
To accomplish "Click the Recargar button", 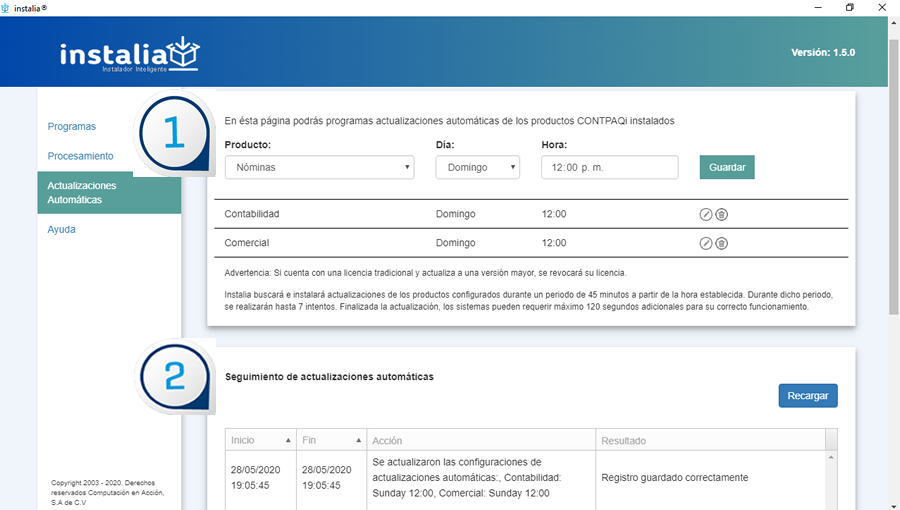I will coord(807,396).
